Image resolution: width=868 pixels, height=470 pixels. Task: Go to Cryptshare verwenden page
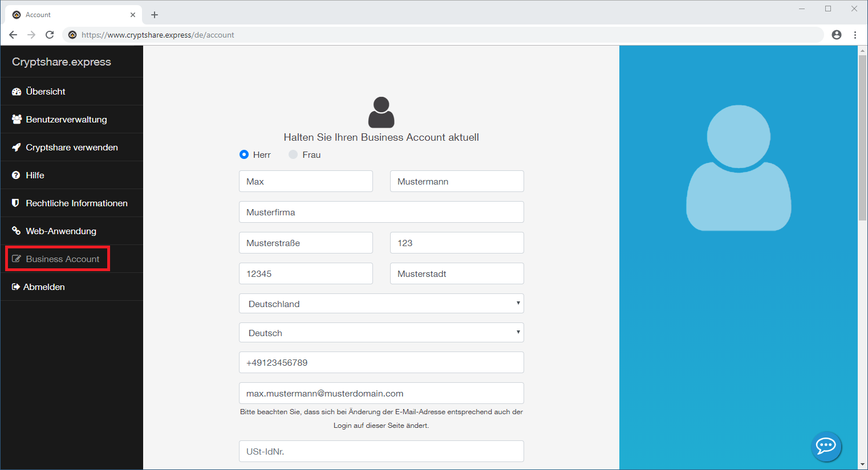72,148
